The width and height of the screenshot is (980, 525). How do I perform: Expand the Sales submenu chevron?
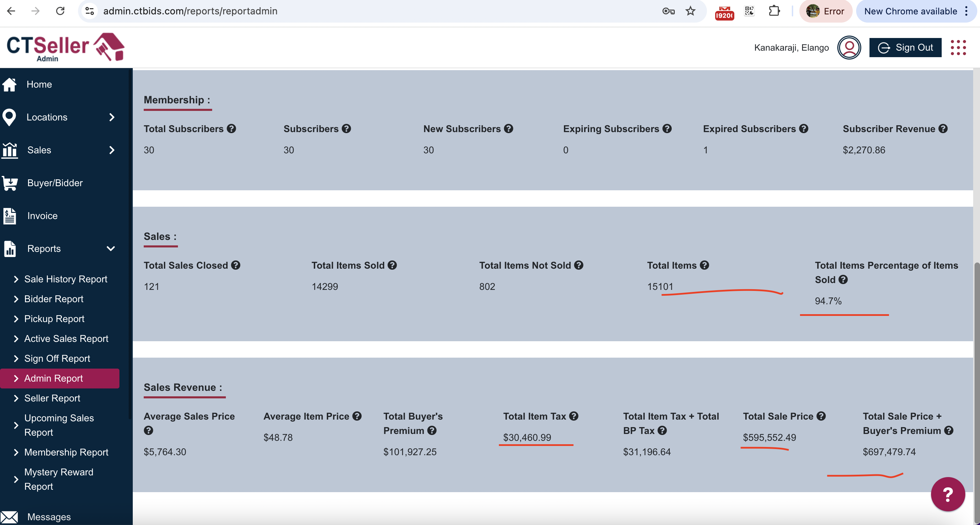[112, 150]
